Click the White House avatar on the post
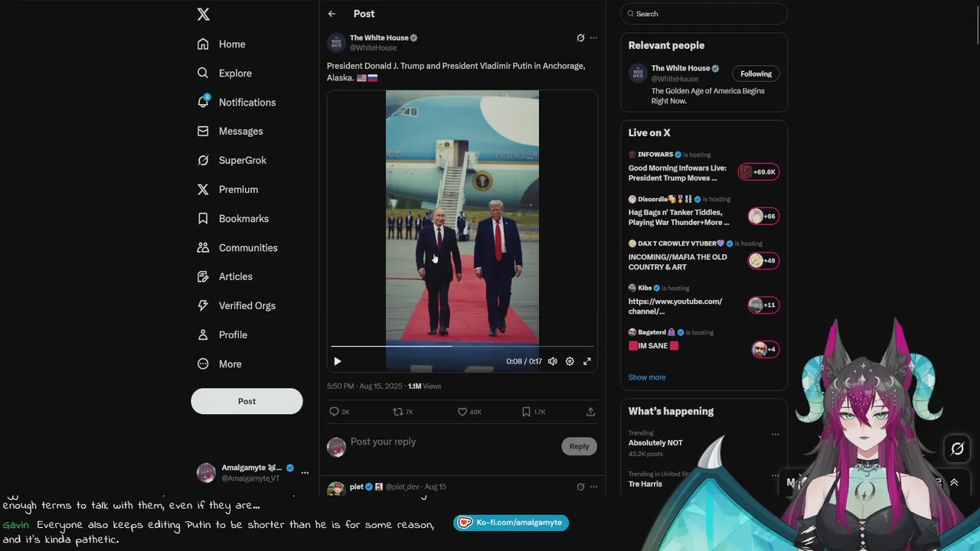This screenshot has width=980, height=551. (336, 43)
